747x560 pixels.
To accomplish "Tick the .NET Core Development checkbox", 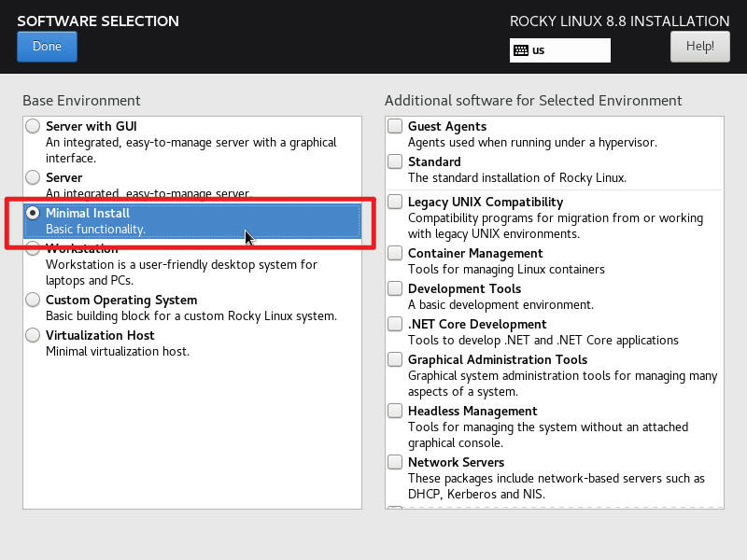I will [395, 324].
